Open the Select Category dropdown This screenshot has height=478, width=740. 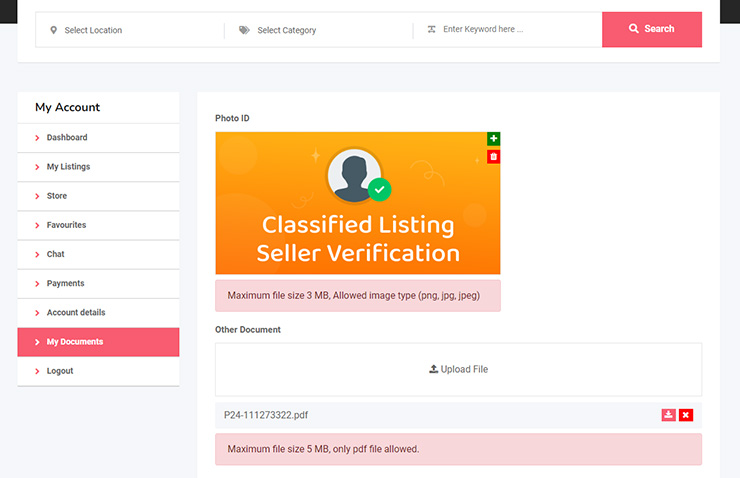319,30
